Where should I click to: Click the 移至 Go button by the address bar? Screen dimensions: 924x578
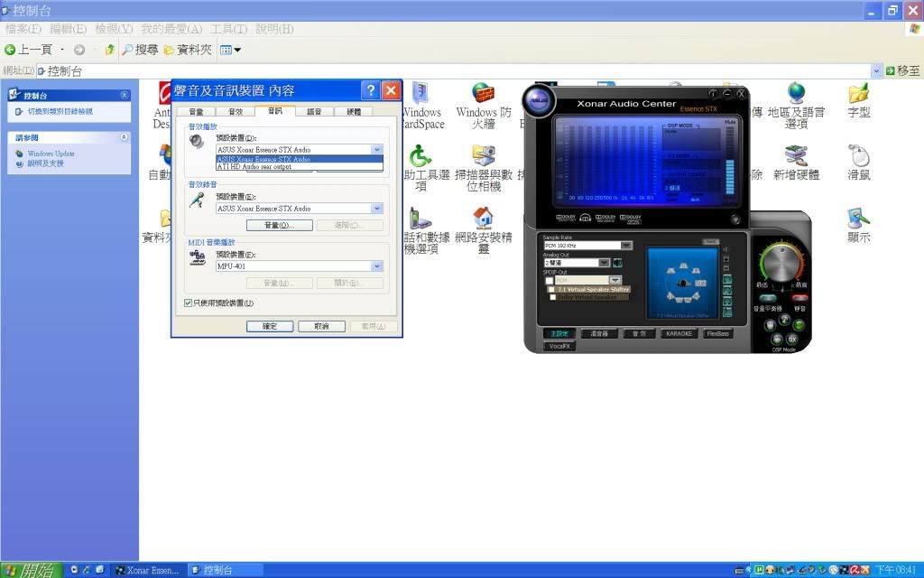902,70
